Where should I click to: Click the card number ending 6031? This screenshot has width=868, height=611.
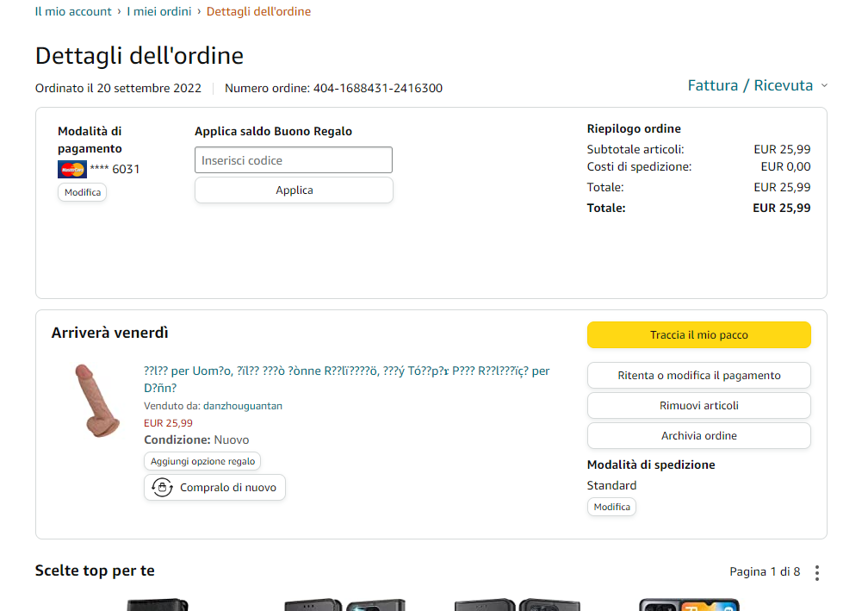pyautogui.click(x=115, y=169)
